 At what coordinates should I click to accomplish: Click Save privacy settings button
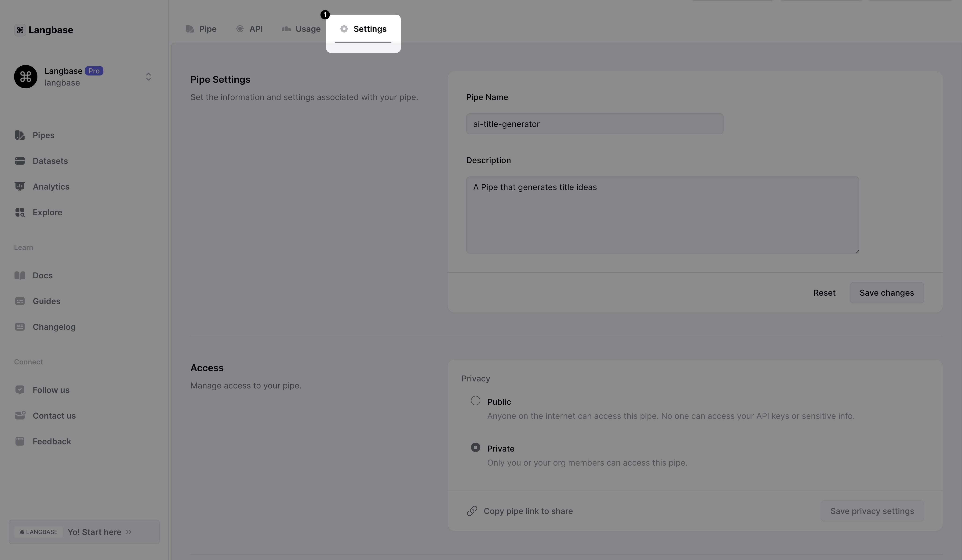[872, 511]
